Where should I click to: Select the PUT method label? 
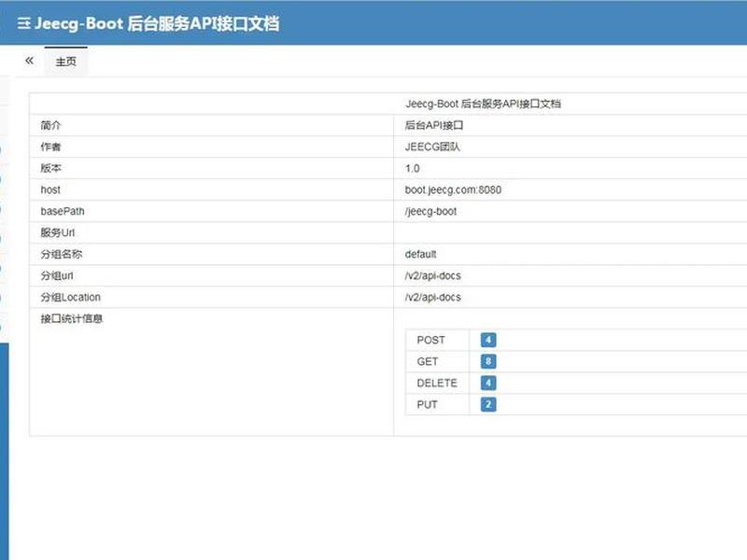coord(427,404)
